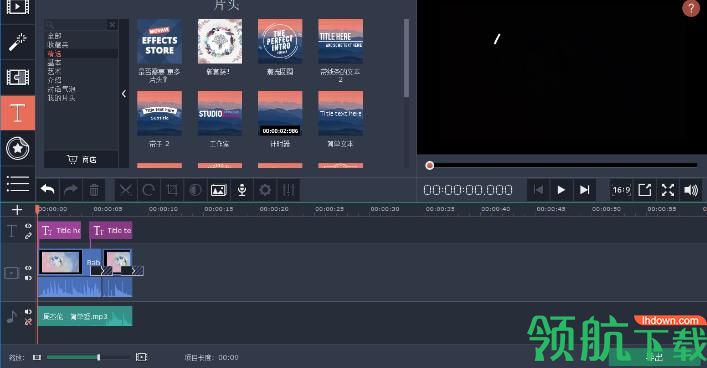
Task: Open the store button with cart icon
Action: pyautogui.click(x=81, y=159)
